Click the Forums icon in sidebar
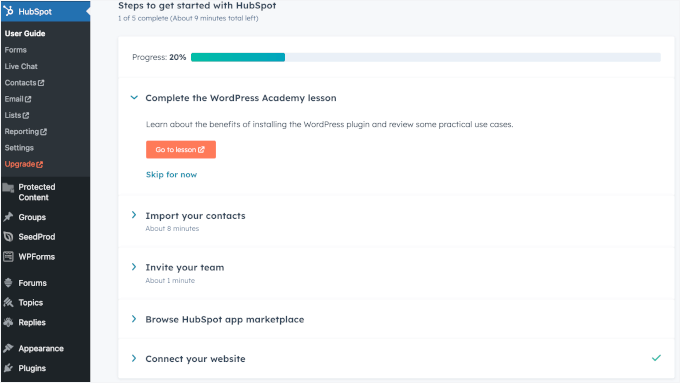680x383 pixels. coord(8,283)
